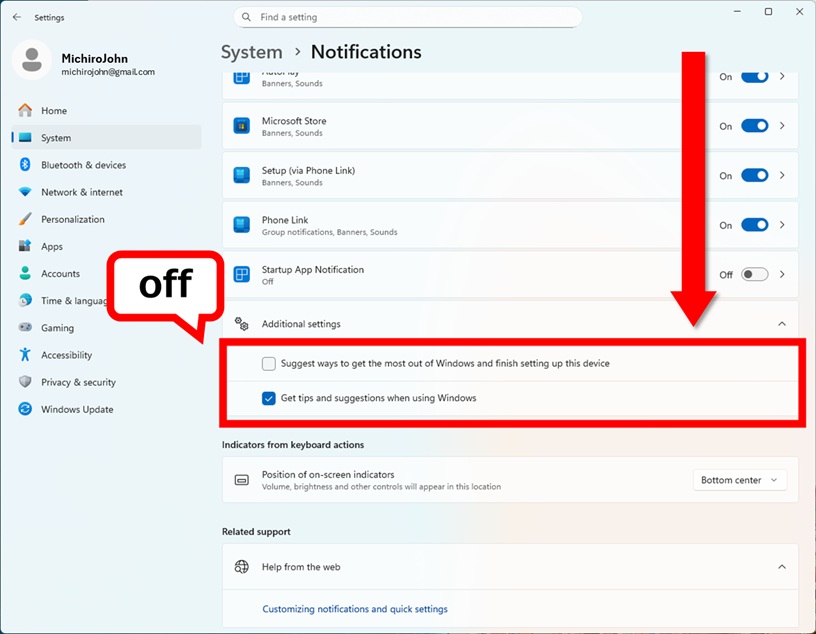Collapse Help from the web section
Viewport: 816px width, 634px height.
[x=781, y=567]
